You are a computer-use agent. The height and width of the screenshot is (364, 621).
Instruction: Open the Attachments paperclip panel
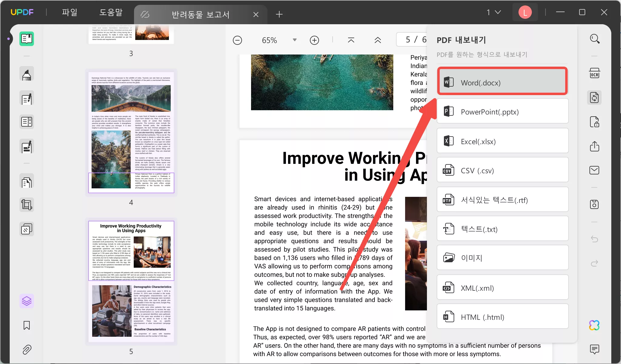(x=27, y=349)
